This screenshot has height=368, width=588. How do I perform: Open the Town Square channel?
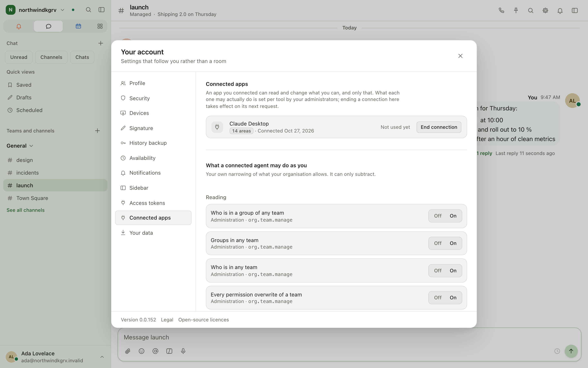coord(55,198)
